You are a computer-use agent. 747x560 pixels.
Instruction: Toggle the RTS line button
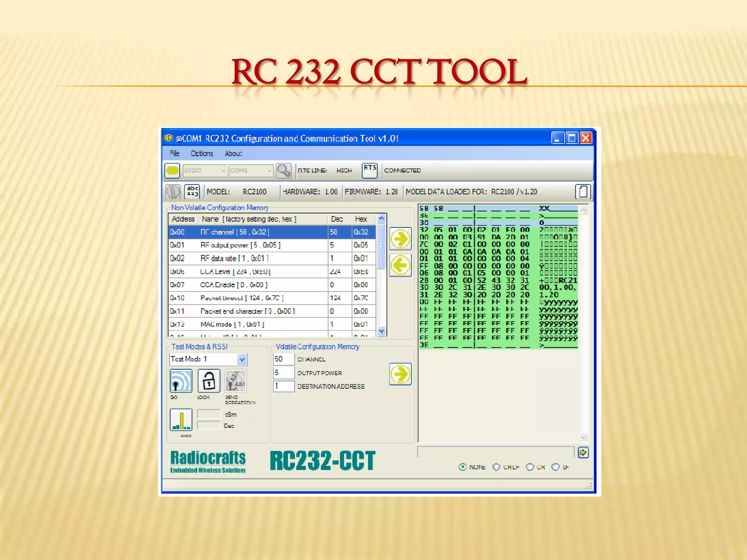pyautogui.click(x=369, y=170)
